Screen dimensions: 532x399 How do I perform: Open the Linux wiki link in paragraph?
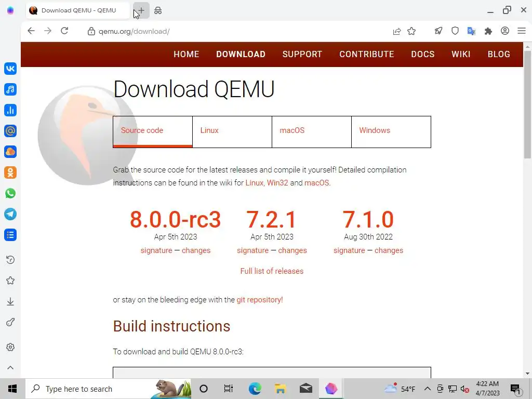[255, 183]
